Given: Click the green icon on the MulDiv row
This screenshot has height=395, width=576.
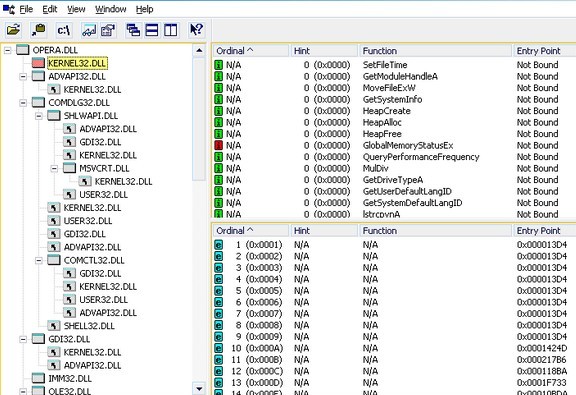Looking at the screenshot, I should click(x=219, y=168).
